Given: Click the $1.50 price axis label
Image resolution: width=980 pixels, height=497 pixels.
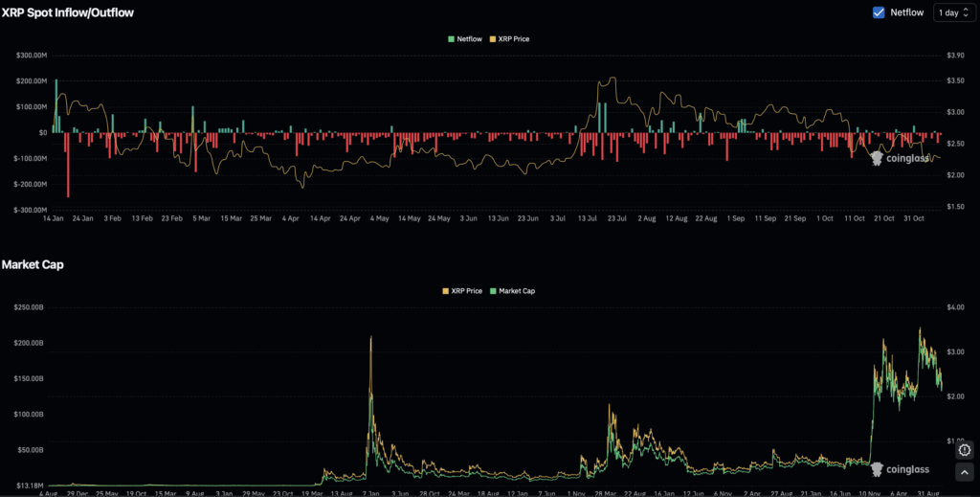Looking at the screenshot, I should point(956,207).
